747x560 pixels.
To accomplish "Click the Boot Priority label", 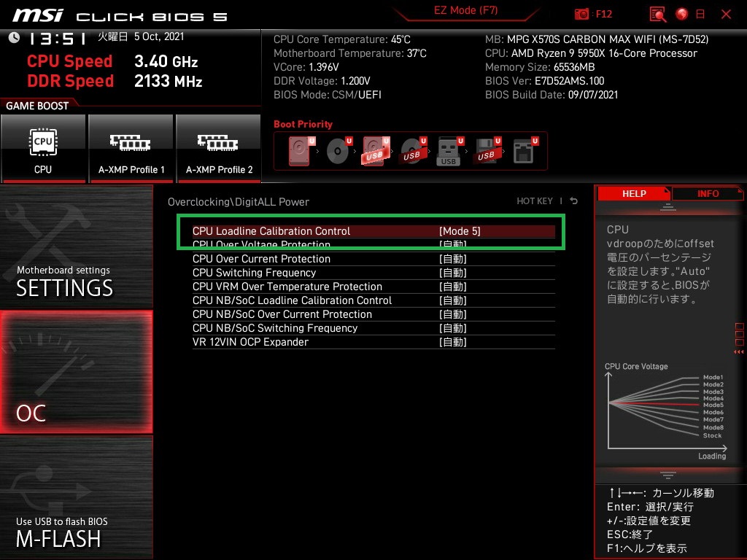I will tap(303, 124).
